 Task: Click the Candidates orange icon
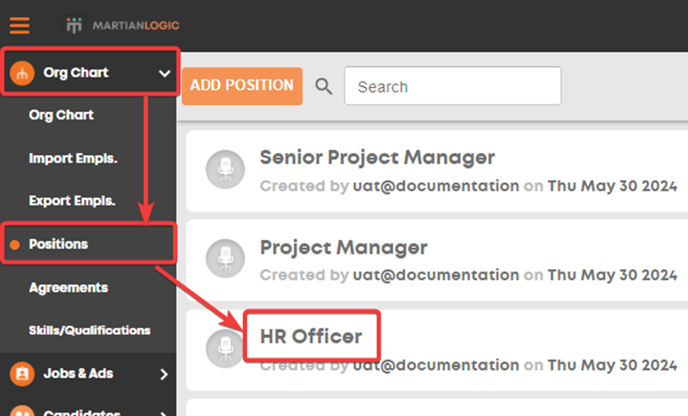pyautogui.click(x=22, y=411)
